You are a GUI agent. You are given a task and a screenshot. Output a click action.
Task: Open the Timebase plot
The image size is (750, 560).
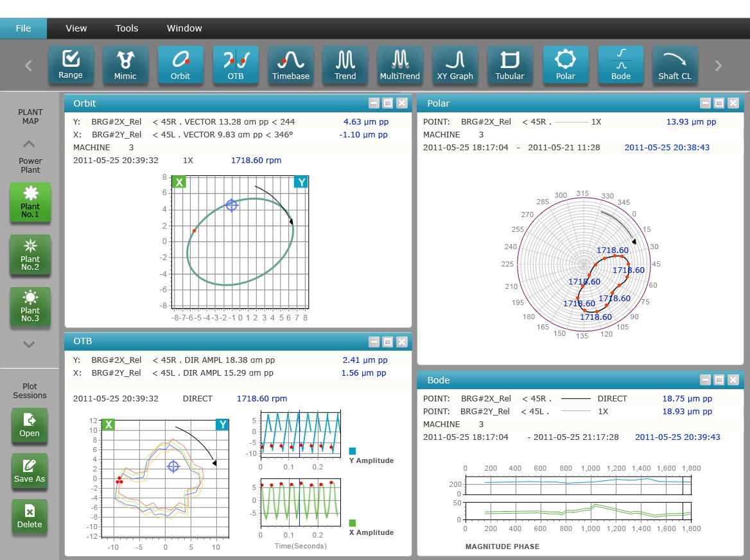(290, 65)
